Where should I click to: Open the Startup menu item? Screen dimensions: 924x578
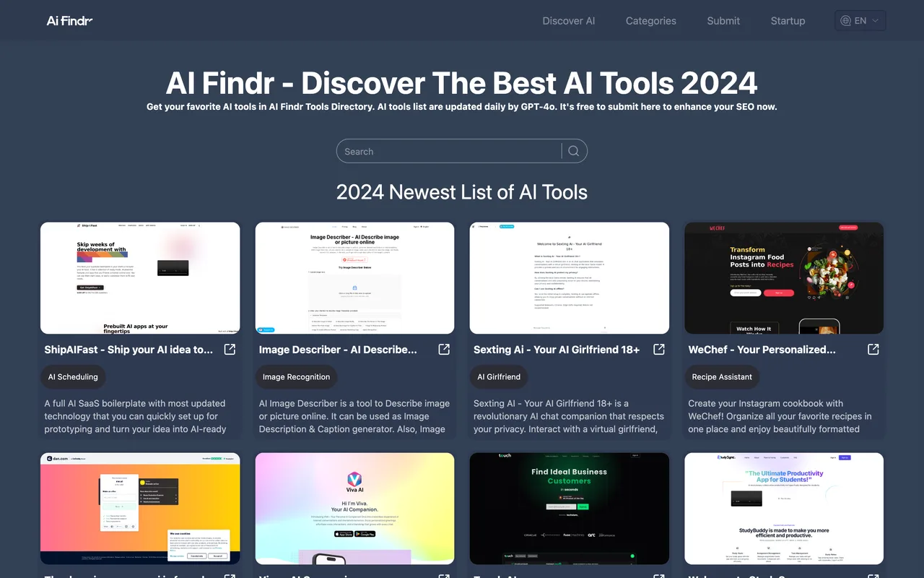(788, 21)
